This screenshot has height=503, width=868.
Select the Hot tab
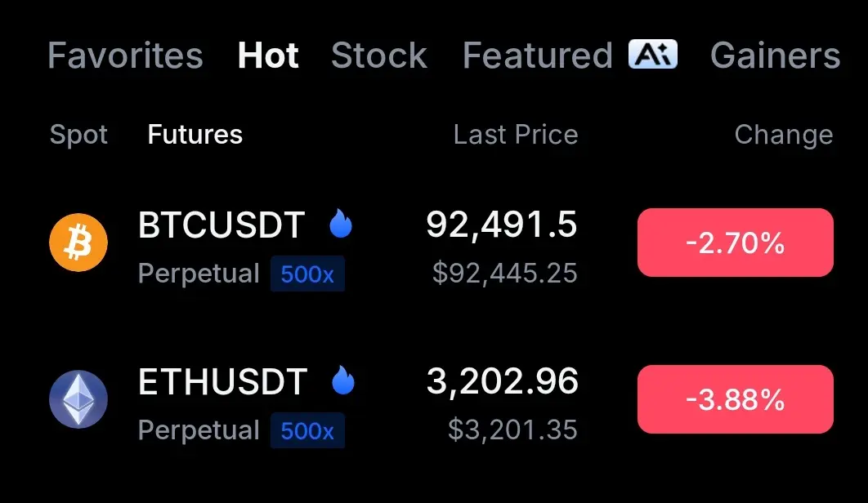(268, 56)
